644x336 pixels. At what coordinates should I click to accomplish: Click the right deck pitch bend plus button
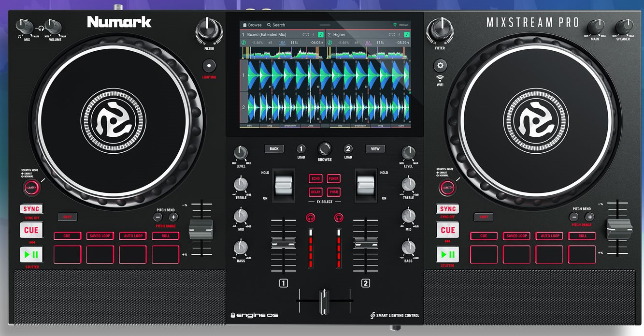click(589, 217)
